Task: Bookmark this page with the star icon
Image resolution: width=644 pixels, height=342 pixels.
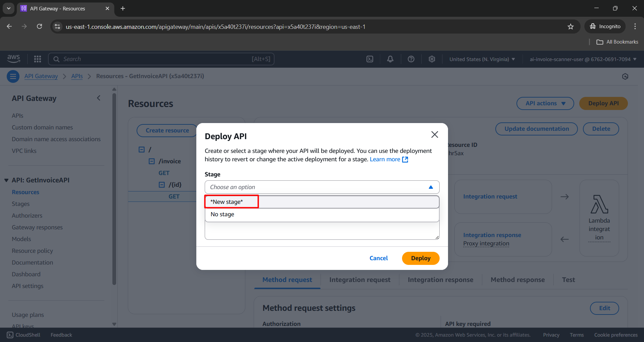Action: click(571, 26)
